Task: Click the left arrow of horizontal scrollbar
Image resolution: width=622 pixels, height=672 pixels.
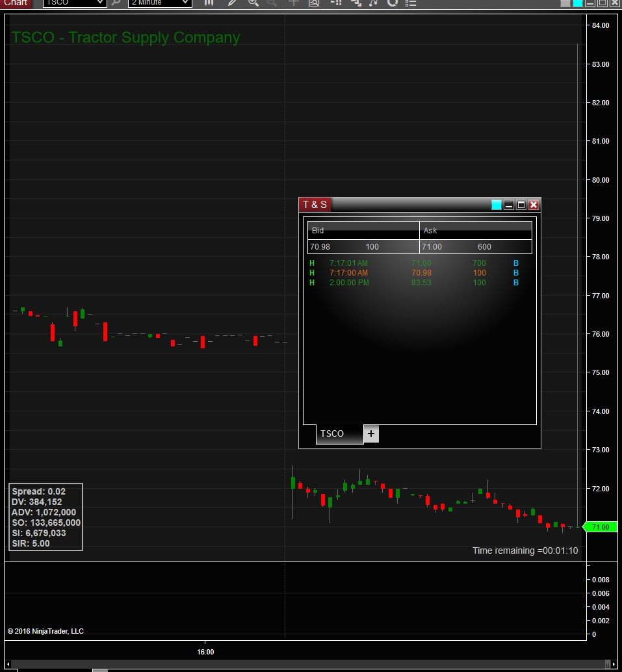Action: tap(8, 664)
